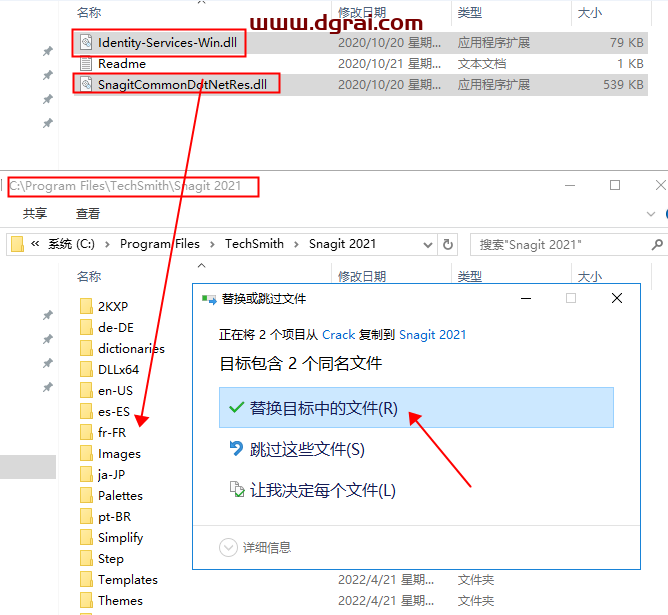Sort by 大小 column in upper window

(590, 13)
